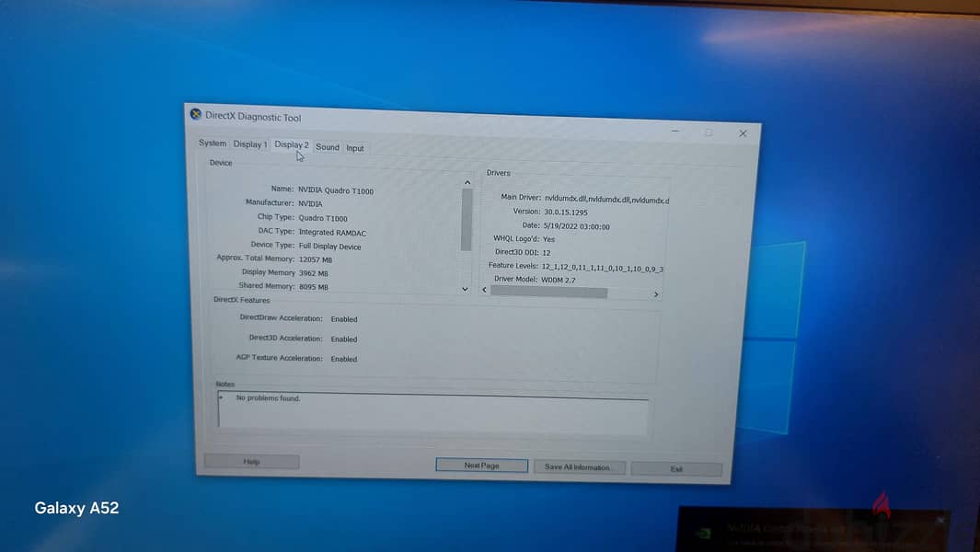Click total memory value 12057 MB
980x552 pixels.
[315, 259]
